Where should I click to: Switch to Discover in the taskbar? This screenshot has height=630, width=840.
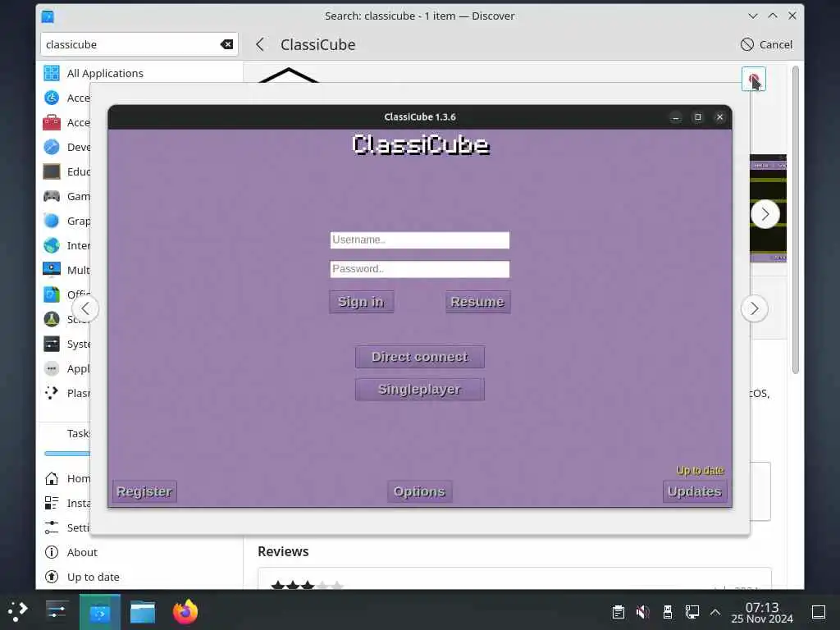click(x=99, y=612)
